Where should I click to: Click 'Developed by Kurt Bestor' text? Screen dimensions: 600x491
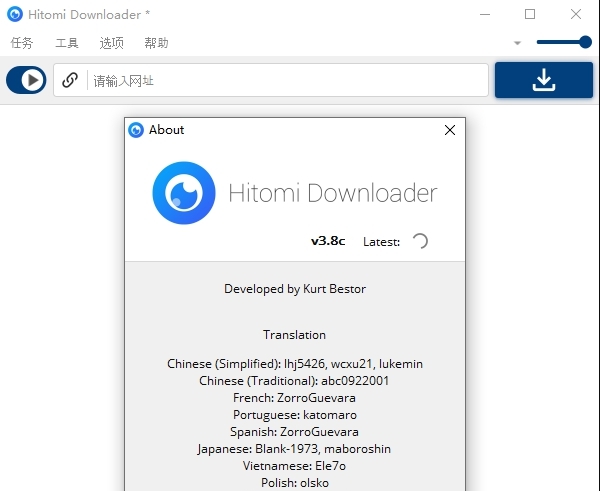coord(295,289)
